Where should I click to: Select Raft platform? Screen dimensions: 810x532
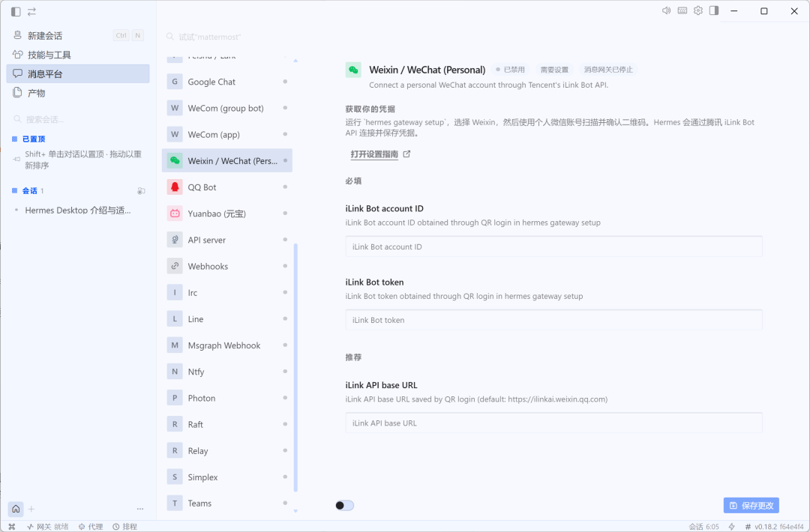(x=226, y=424)
